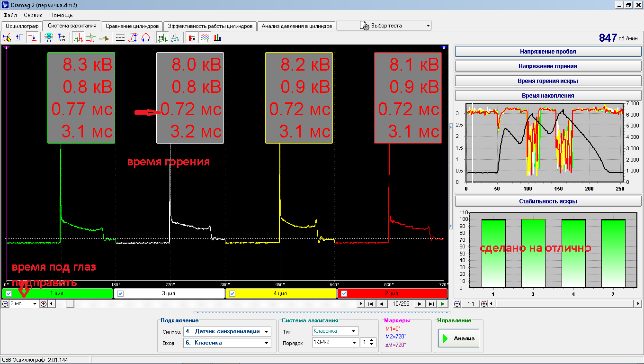Overlay all cylinder waveforms icon
Image resolution: width=644 pixels, height=364 pixels.
[x=103, y=38]
